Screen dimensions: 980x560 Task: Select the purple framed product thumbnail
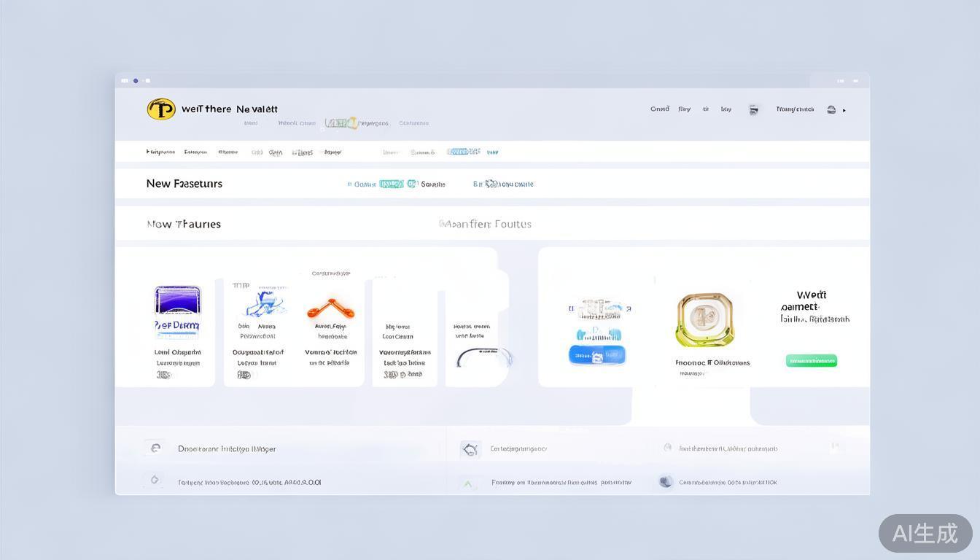[x=177, y=300]
